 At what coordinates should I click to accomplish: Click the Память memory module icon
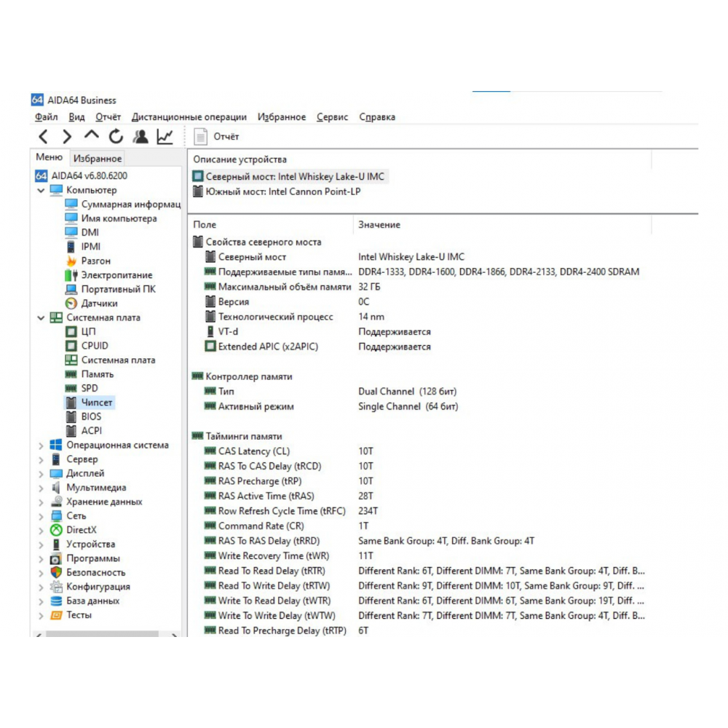[x=71, y=374]
